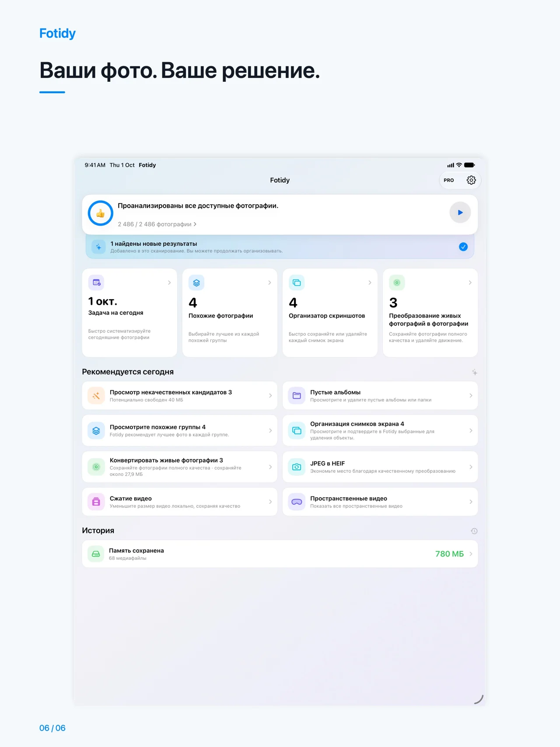
Task: Tap the PRO badge button
Action: pyautogui.click(x=449, y=180)
